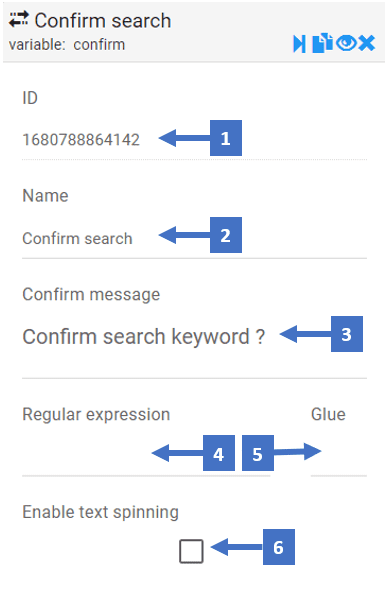The image size is (387, 599).
Task: Click the blue number 4 marker
Action: pos(219,453)
